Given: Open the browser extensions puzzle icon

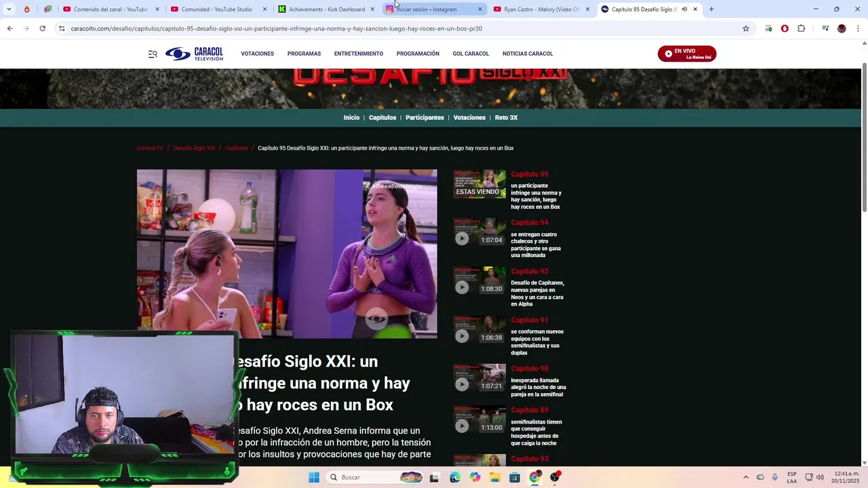Looking at the screenshot, I should click(x=801, y=28).
